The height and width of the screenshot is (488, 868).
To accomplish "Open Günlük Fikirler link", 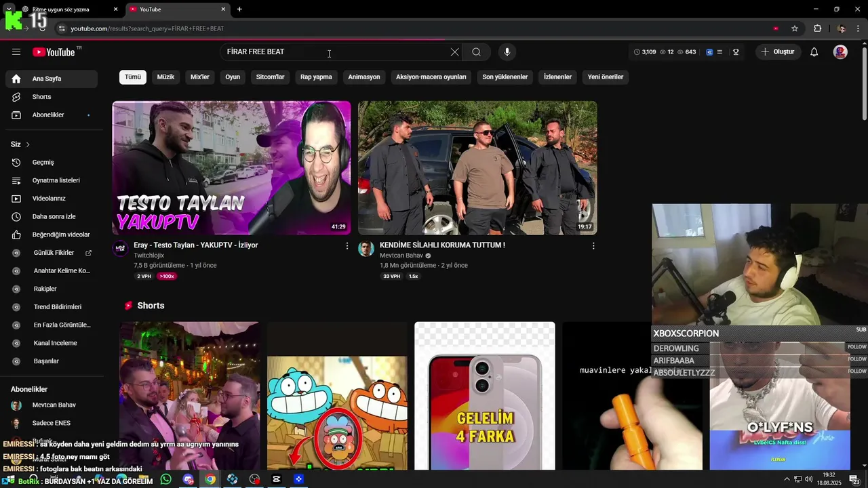I will [52, 253].
